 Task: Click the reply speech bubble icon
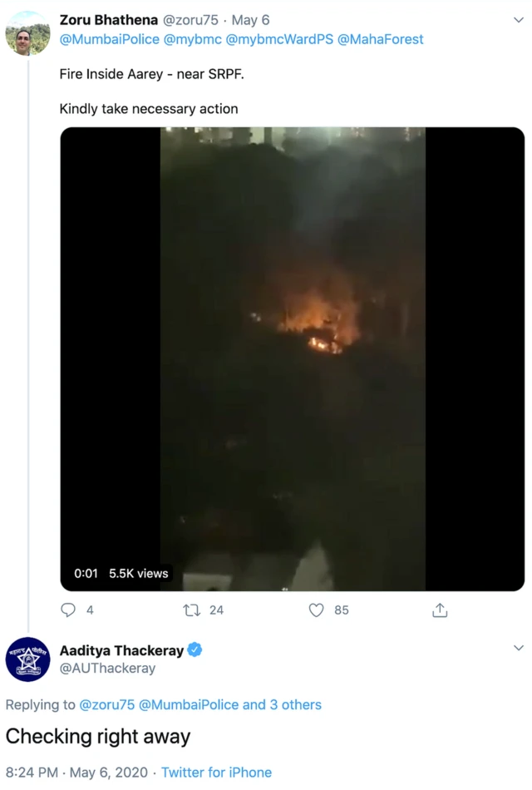click(x=68, y=610)
